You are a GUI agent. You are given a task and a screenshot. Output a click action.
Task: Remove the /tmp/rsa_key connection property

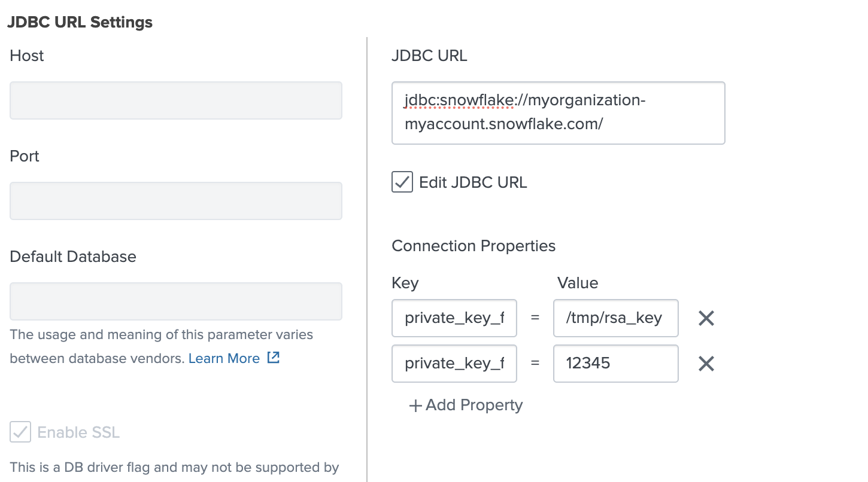pos(705,318)
